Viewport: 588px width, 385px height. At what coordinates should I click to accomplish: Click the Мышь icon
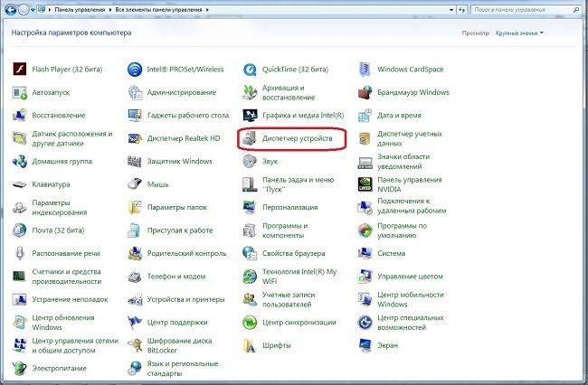pyautogui.click(x=135, y=184)
